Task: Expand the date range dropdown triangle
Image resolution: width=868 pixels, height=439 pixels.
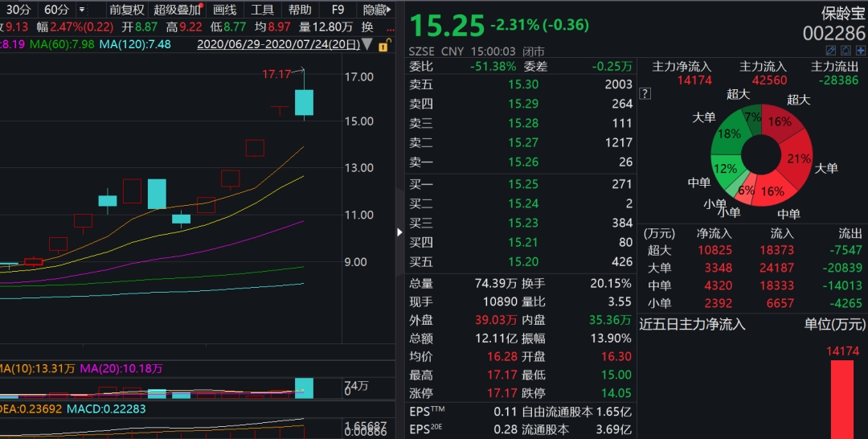Action: pyautogui.click(x=367, y=44)
